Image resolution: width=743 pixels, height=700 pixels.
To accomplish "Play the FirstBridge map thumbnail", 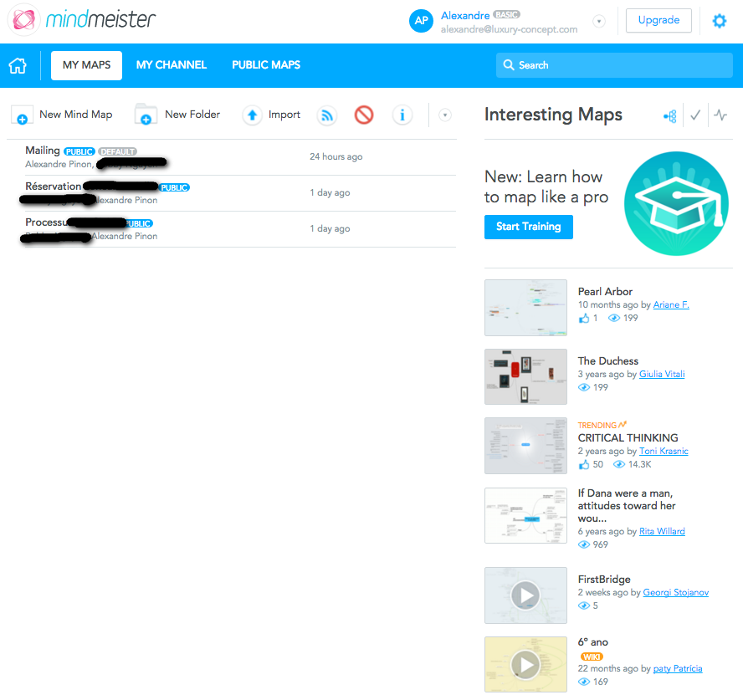I will 525,595.
